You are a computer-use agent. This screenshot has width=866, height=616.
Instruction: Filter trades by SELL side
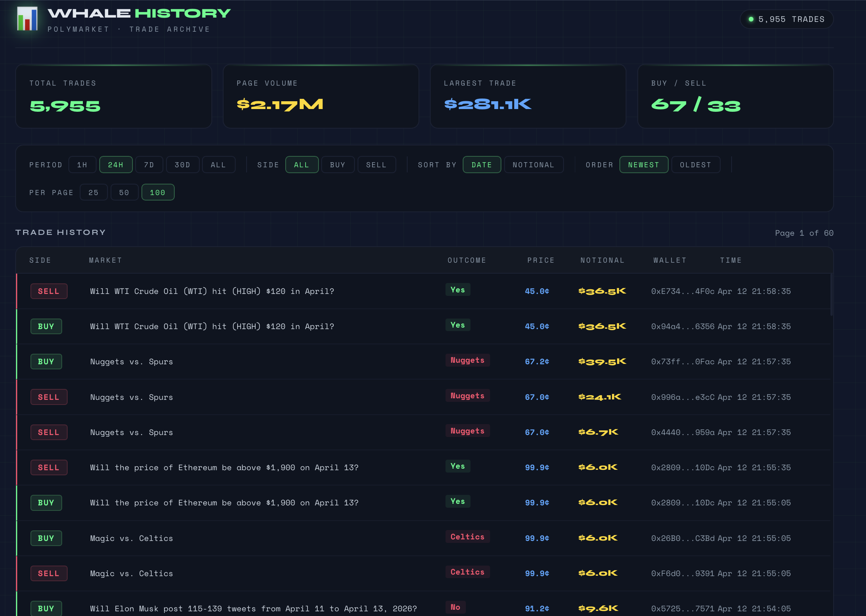376,165
